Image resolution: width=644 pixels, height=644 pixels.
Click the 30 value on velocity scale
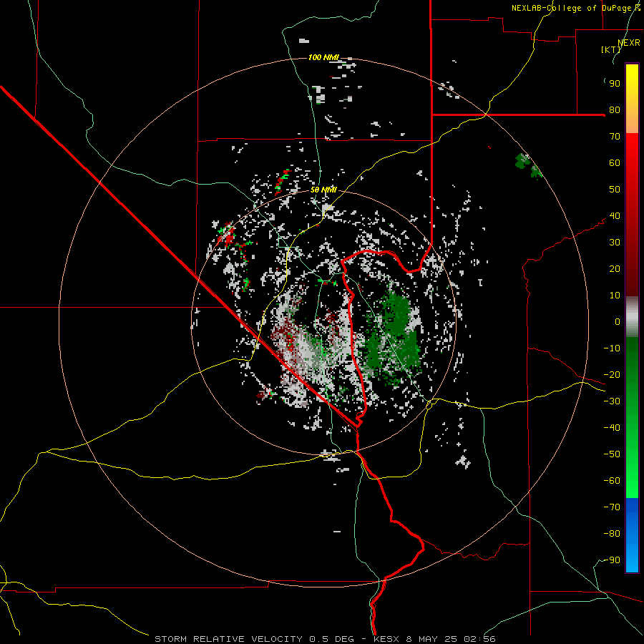coord(615,243)
